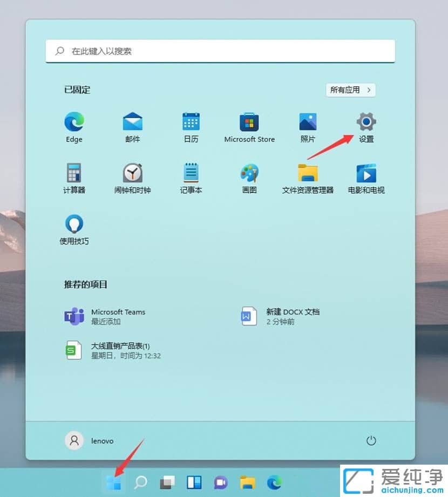Open the 使用技巧 (Tips) app

click(74, 226)
